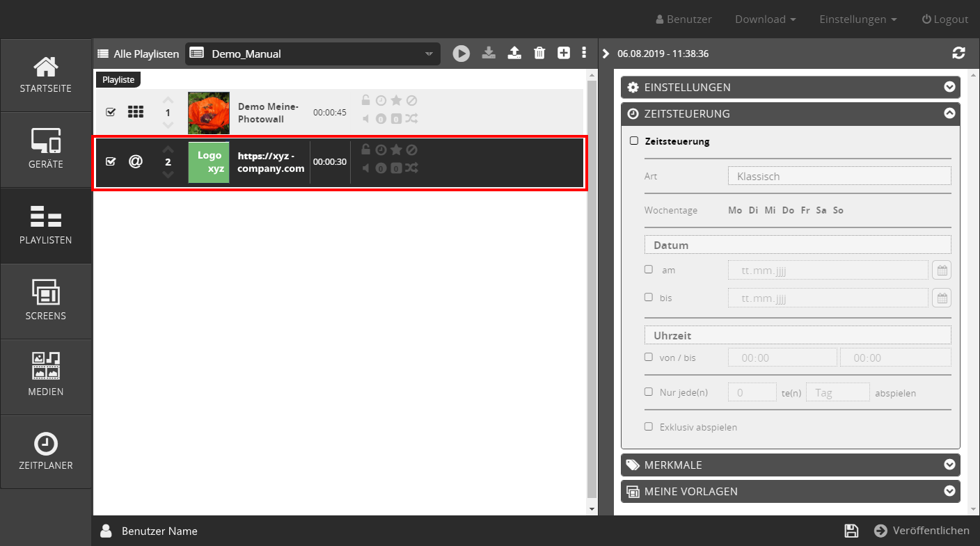Enable the Zeitsteuerung checkbox
Screen dimensions: 980x546
point(634,140)
